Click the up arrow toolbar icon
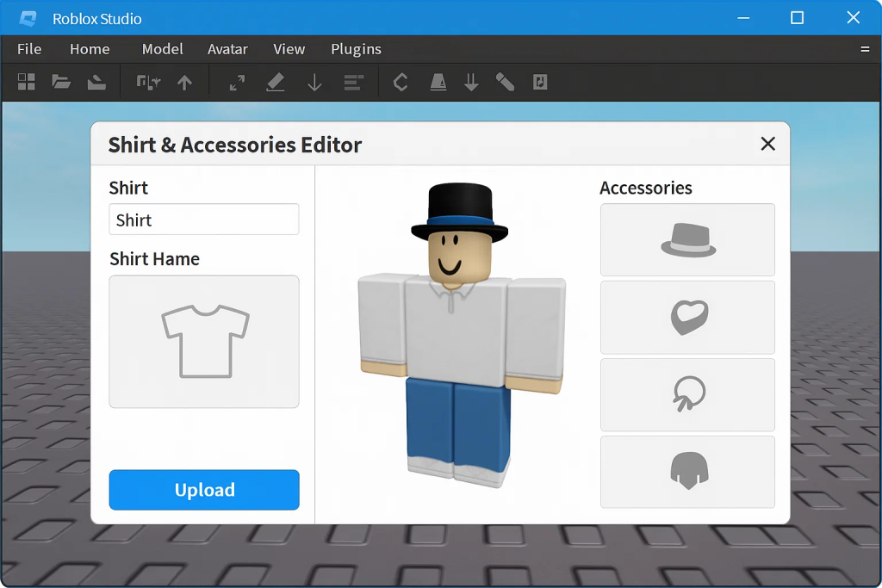Screen dimensions: 882x588 coord(184,83)
